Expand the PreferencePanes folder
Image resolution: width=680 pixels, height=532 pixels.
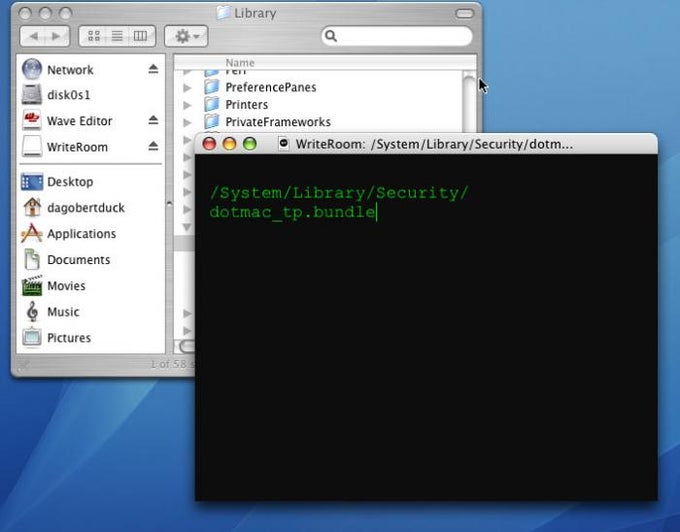(187, 88)
